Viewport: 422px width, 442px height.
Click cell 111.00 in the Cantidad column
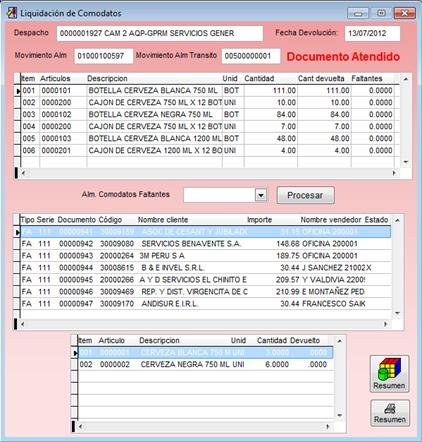click(284, 91)
